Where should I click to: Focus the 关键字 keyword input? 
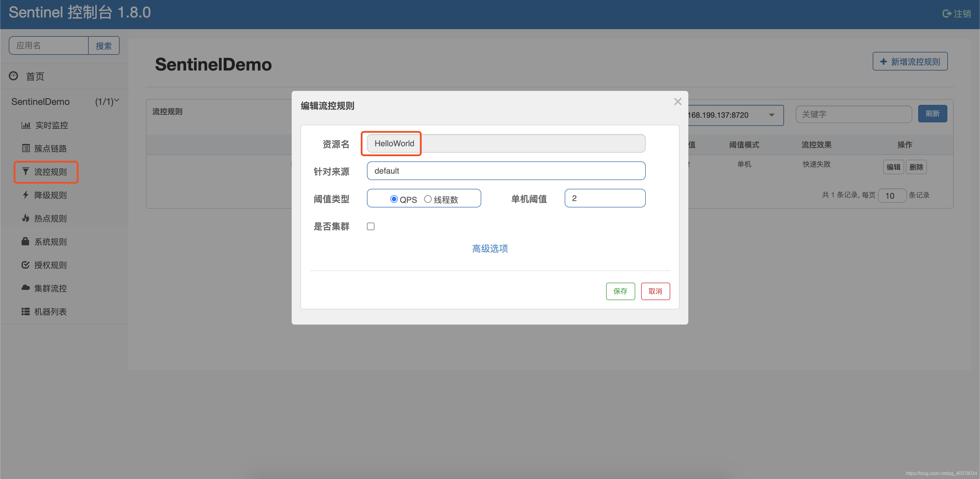point(854,114)
